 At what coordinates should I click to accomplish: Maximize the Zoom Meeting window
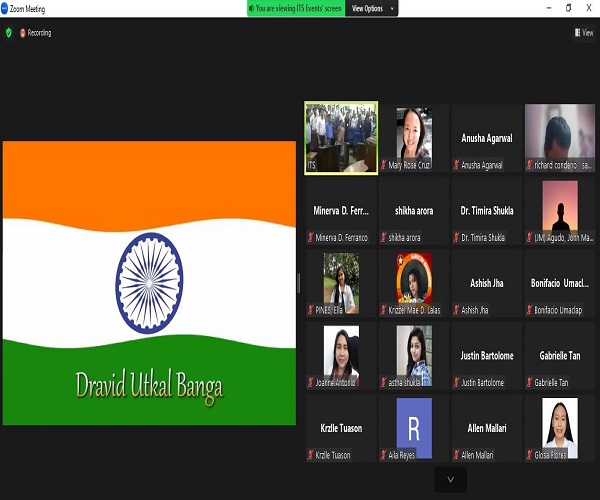coord(569,8)
